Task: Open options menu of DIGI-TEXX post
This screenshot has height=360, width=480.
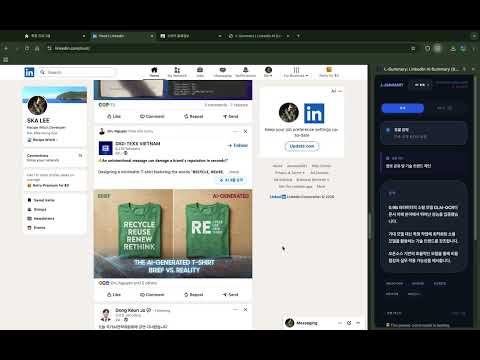Action: 235,131
